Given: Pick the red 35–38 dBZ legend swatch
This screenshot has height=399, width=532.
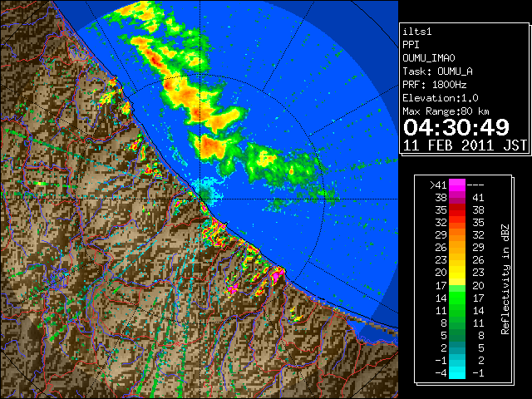Looking at the screenshot, I should tap(457, 210).
